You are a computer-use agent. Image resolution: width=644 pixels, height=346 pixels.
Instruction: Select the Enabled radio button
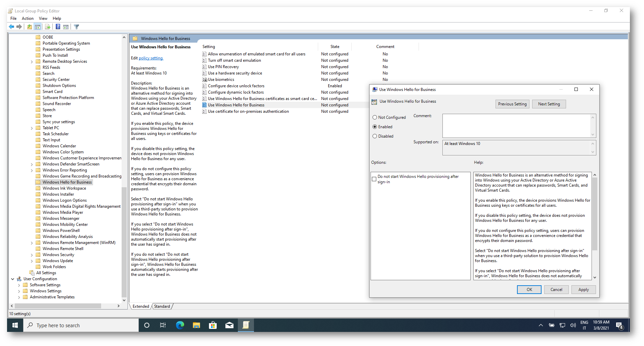click(375, 127)
